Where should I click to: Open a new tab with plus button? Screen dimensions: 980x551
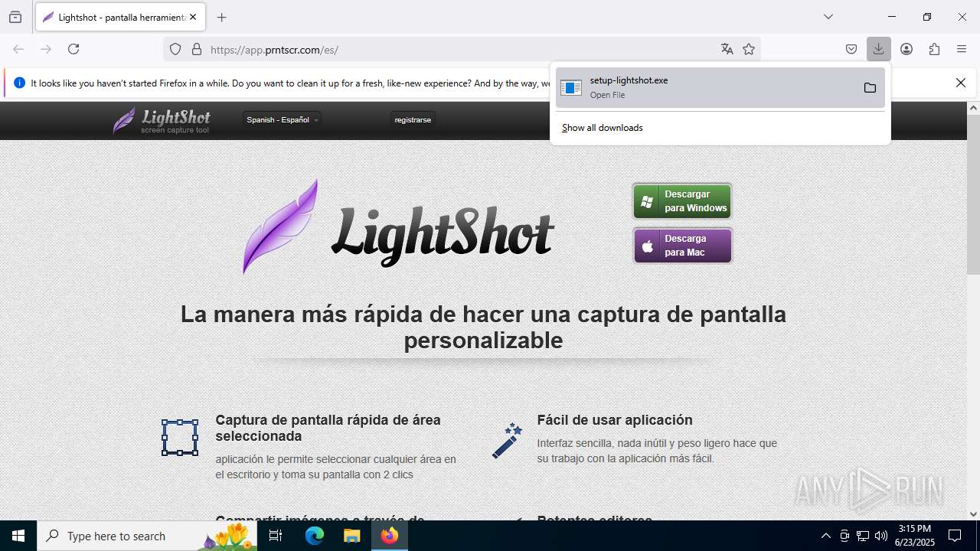[x=221, y=17]
